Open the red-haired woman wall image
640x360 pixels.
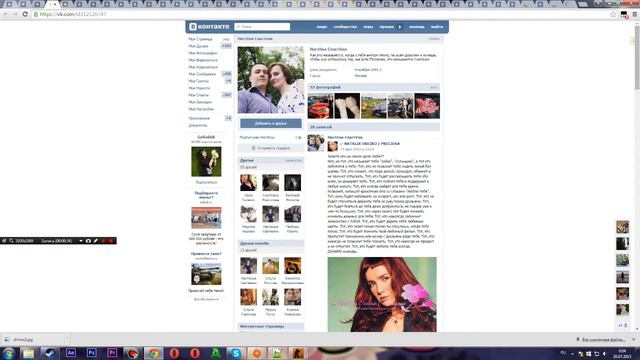382,294
